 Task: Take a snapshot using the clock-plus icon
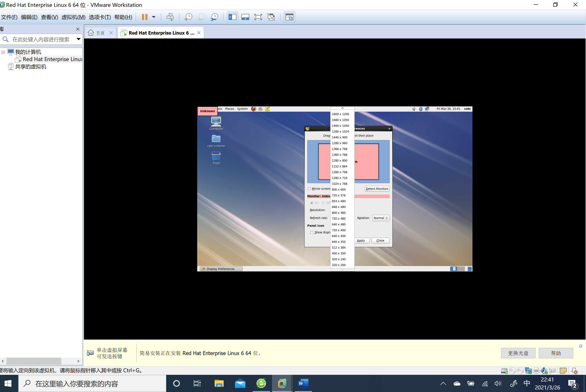[x=188, y=17]
